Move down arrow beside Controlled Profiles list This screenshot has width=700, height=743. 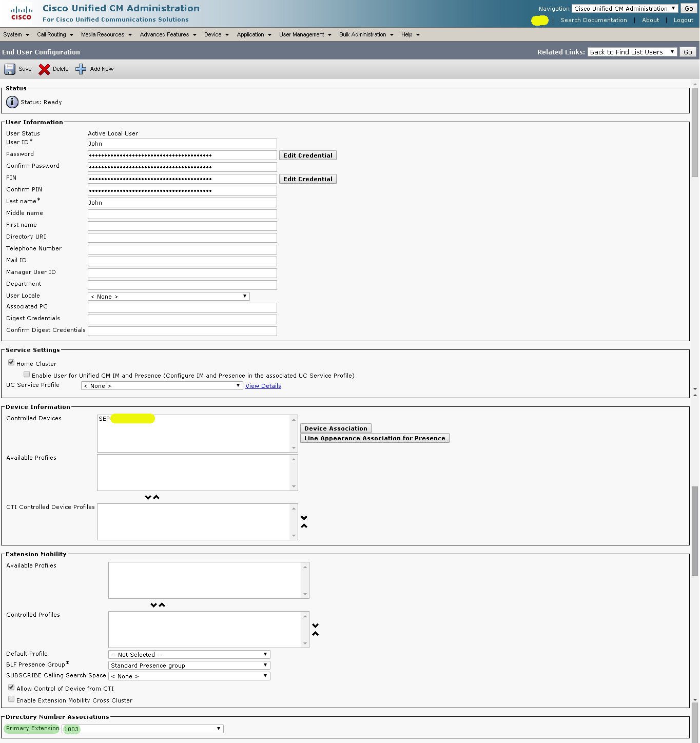click(x=315, y=625)
